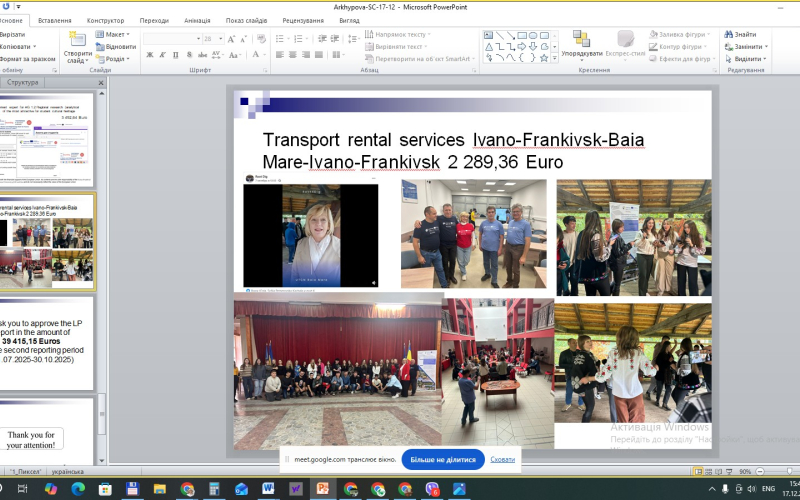
Task: Open the font size 28 dropdown
Action: 220,39
